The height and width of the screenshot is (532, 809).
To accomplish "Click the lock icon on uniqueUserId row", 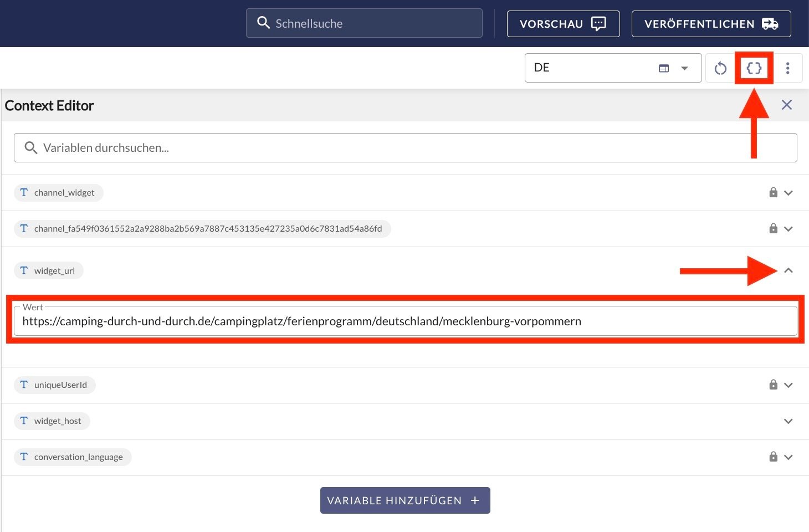I will click(x=773, y=385).
